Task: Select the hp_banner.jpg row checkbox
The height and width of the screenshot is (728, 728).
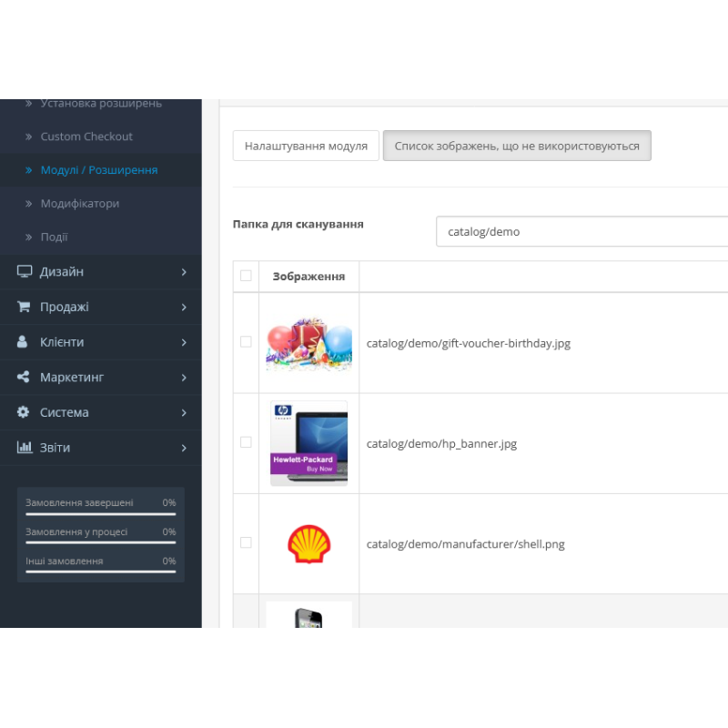Action: tap(246, 442)
